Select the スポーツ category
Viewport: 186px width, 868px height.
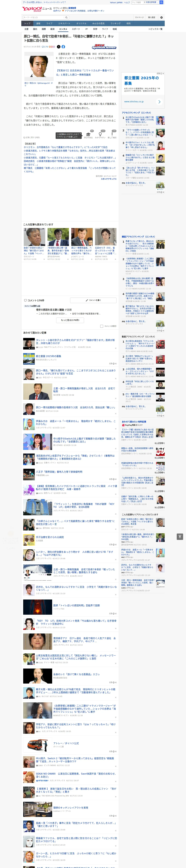pyautogui.click(x=76, y=29)
